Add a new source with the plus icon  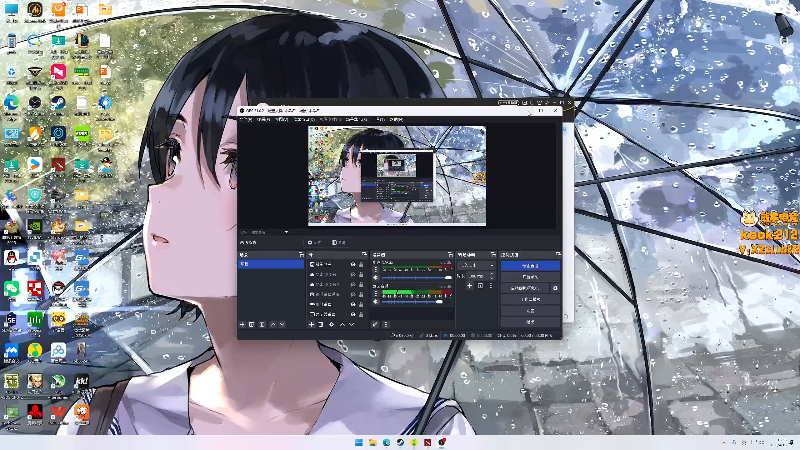tap(311, 324)
